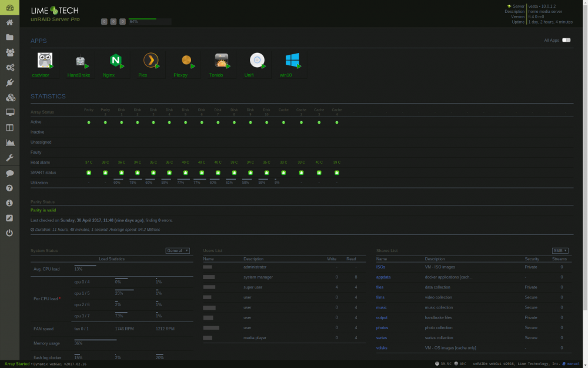The image size is (588, 368).
Task: Open the photos share link
Action: click(x=382, y=328)
